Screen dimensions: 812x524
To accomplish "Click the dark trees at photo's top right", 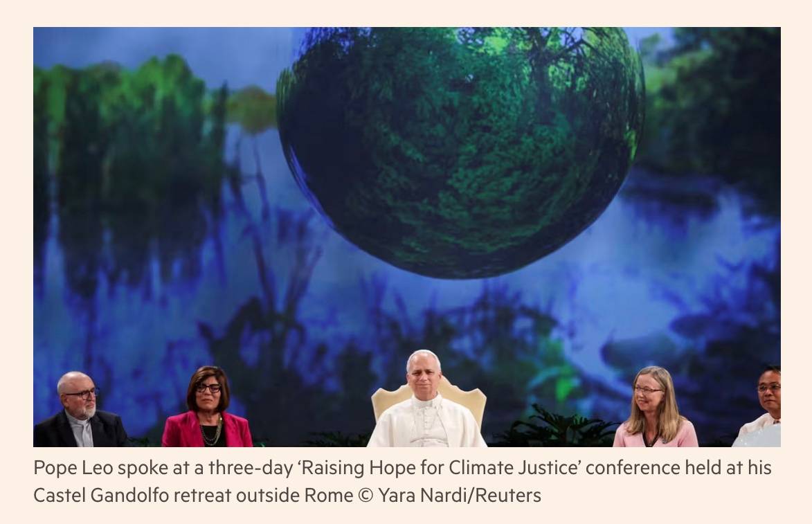I will pyautogui.click(x=714, y=98).
